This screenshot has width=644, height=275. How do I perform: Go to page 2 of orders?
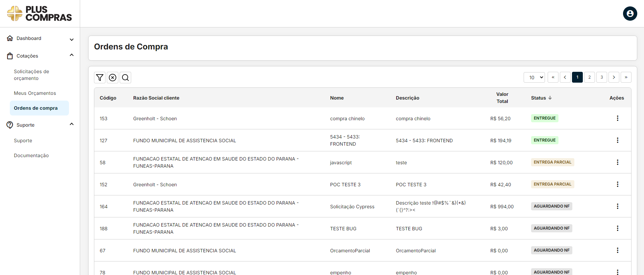pos(589,77)
